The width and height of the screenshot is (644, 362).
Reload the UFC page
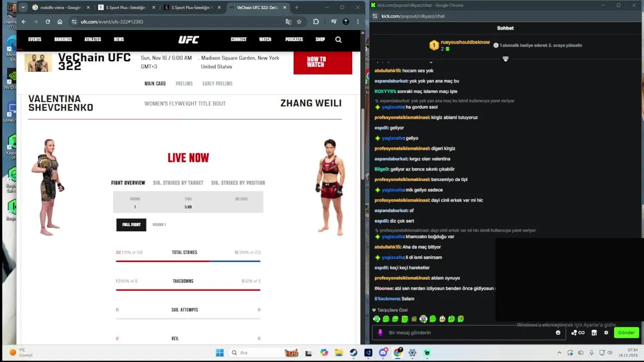48,22
